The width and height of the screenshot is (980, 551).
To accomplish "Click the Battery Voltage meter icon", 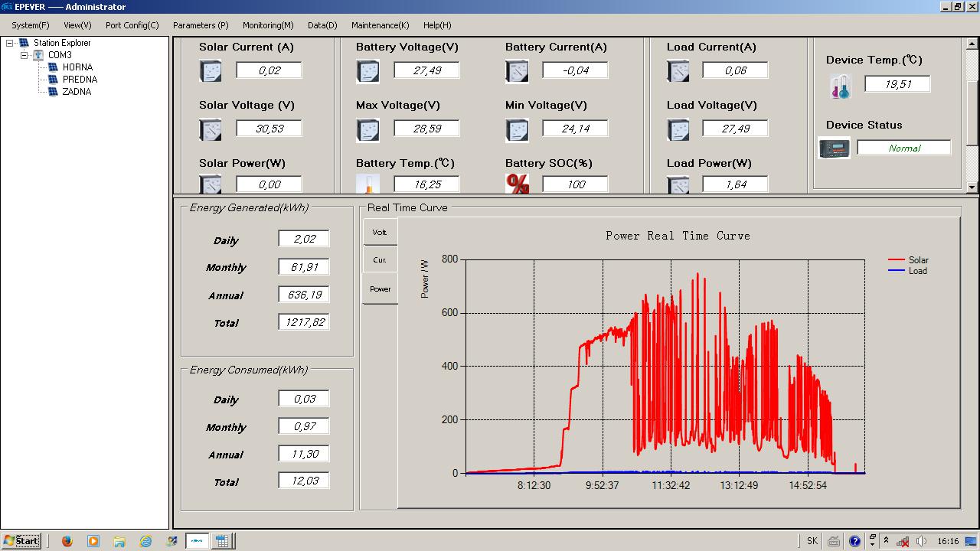I will coord(367,71).
